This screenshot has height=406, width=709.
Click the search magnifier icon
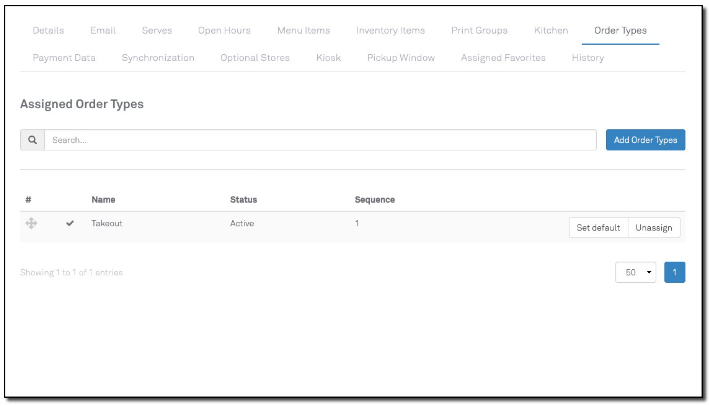coord(32,140)
